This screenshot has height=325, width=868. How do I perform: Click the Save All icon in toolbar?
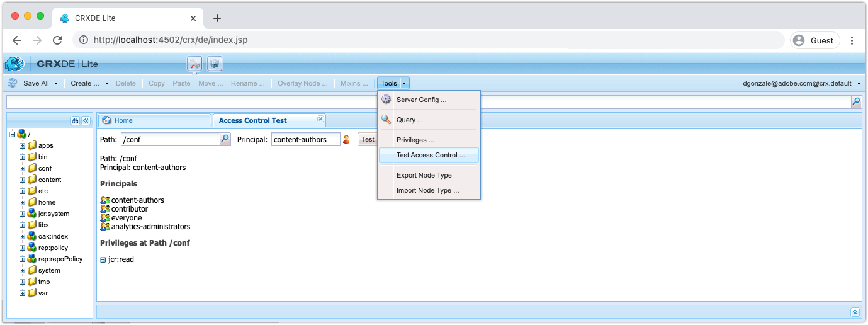coord(13,83)
